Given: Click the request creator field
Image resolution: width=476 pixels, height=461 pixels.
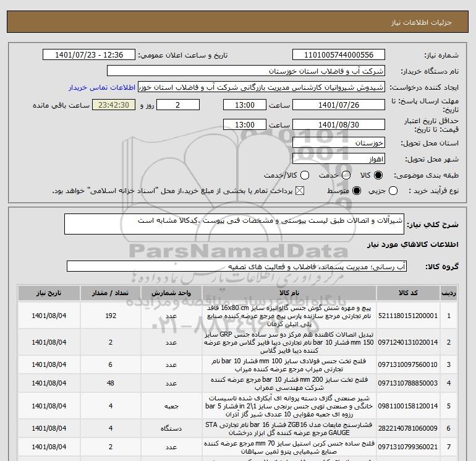Looking at the screenshot, I should pyautogui.click(x=261, y=87).
